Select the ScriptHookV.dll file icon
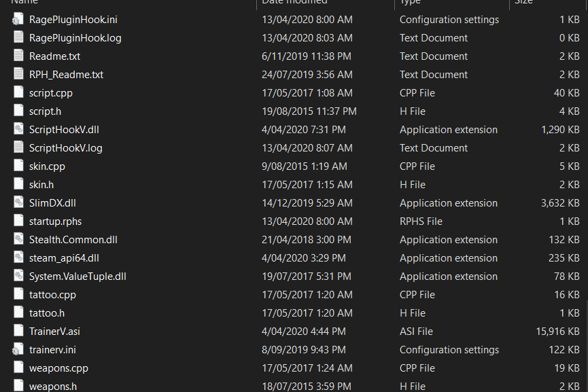The width and height of the screenshot is (588, 392). point(18,130)
